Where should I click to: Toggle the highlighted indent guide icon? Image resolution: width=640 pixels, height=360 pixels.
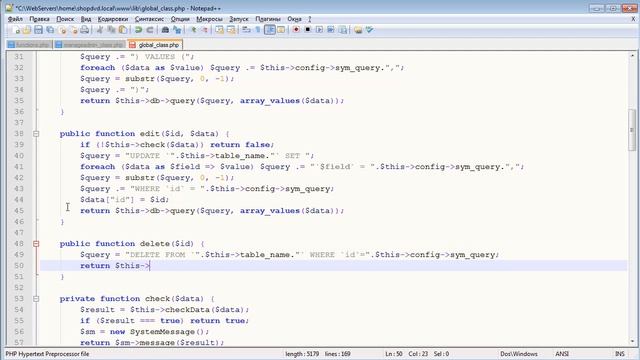click(x=269, y=30)
